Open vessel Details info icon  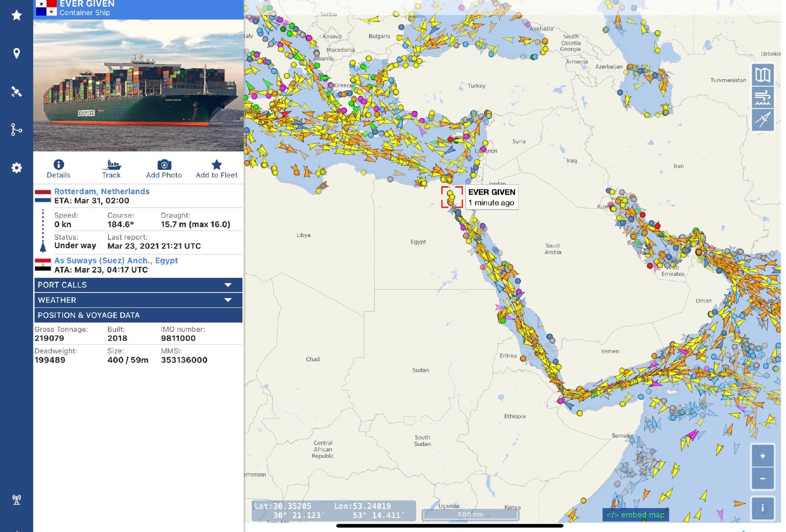click(x=59, y=165)
